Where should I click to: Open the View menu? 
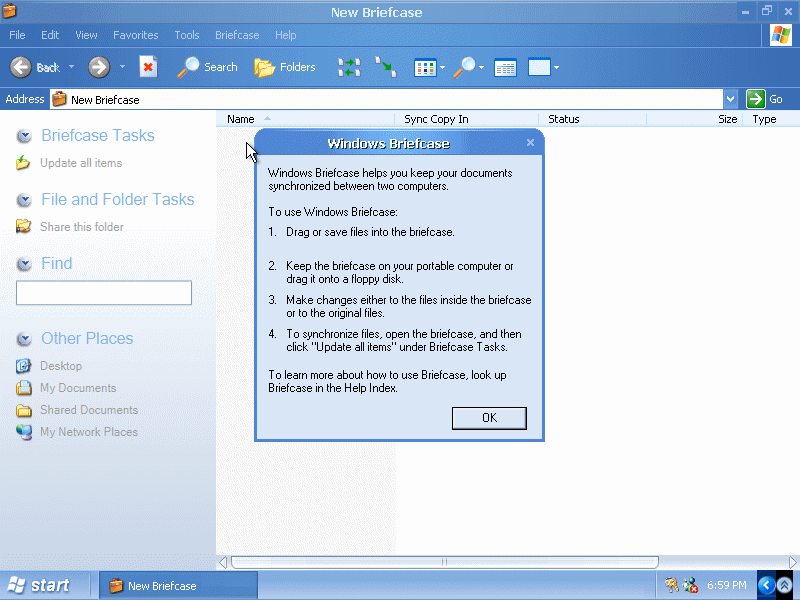click(86, 35)
